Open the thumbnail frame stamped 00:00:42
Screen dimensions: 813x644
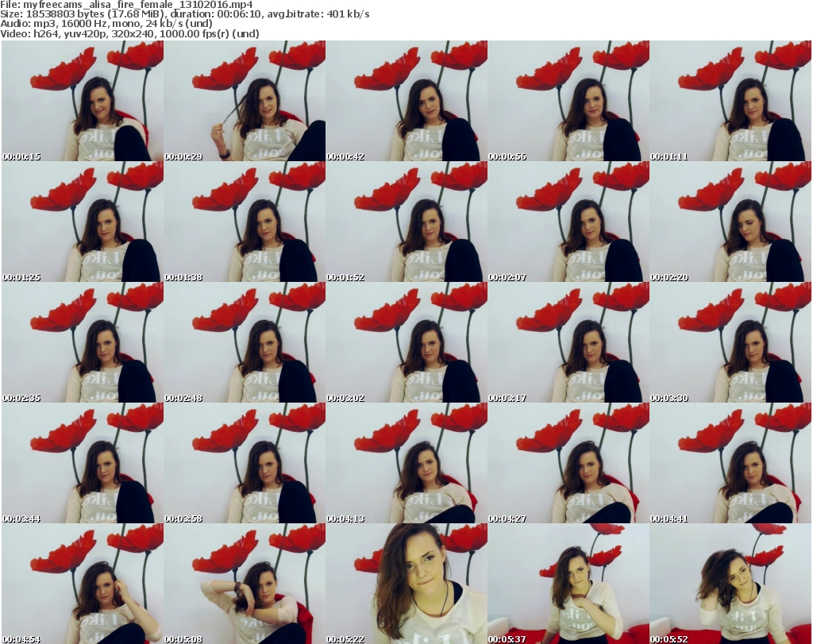[x=406, y=101]
